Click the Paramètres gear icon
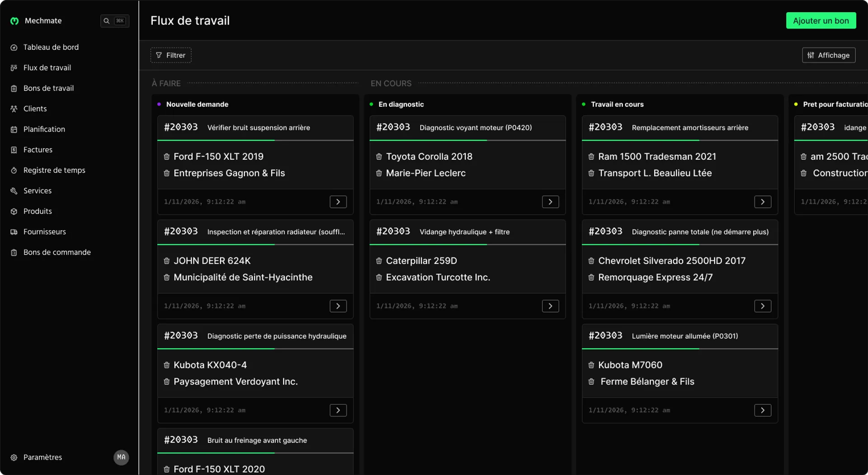 click(x=14, y=457)
